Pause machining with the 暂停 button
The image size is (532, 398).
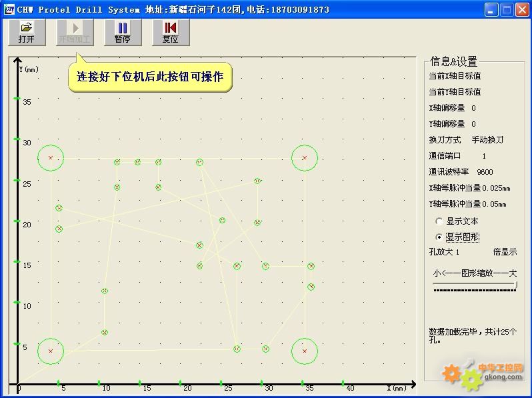pyautogui.click(x=123, y=32)
